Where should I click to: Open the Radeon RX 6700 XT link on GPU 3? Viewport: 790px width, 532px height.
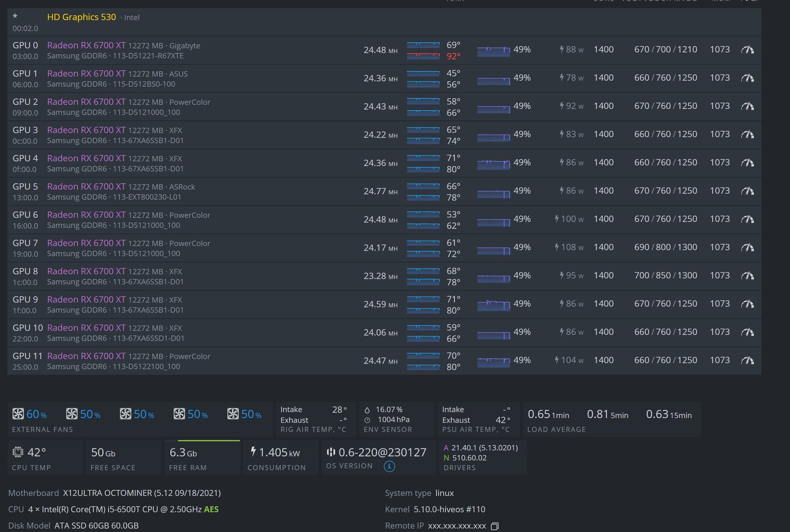(86, 130)
